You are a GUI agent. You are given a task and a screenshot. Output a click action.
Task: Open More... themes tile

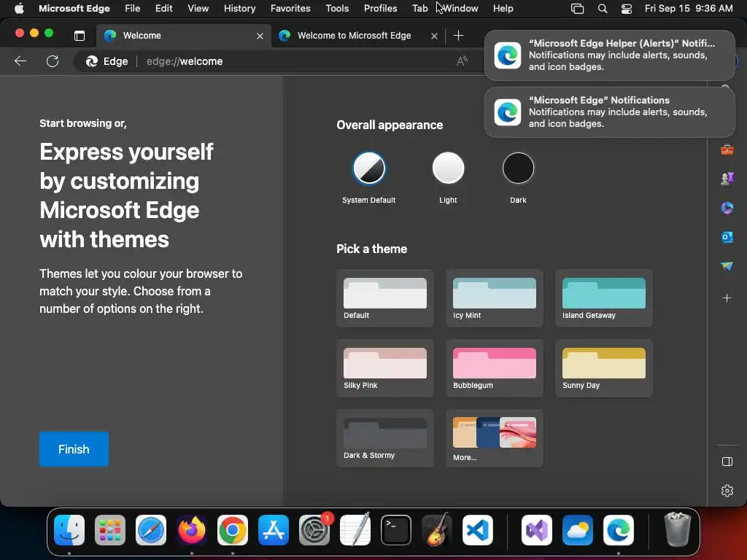(x=495, y=438)
